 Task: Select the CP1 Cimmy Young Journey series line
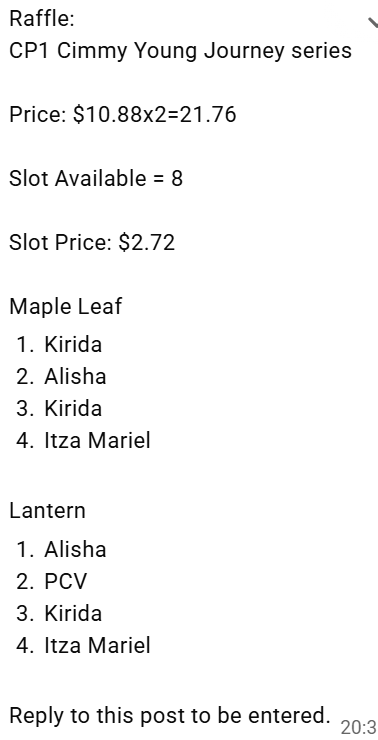click(180, 51)
